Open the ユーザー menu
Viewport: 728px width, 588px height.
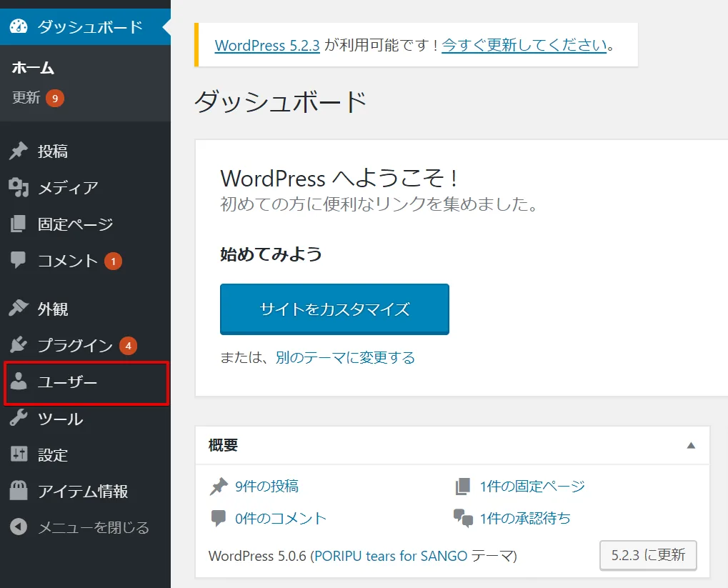[x=86, y=382]
